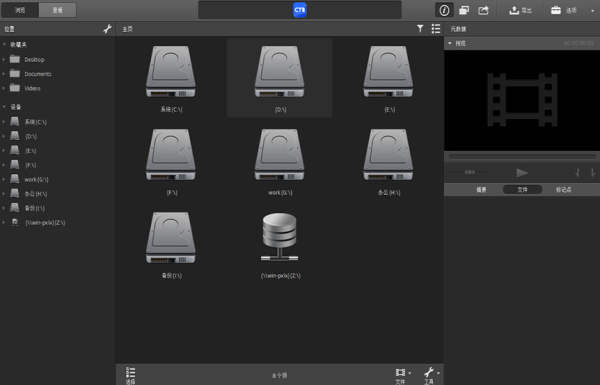Select work (G:\) in the devices tree

click(x=36, y=179)
